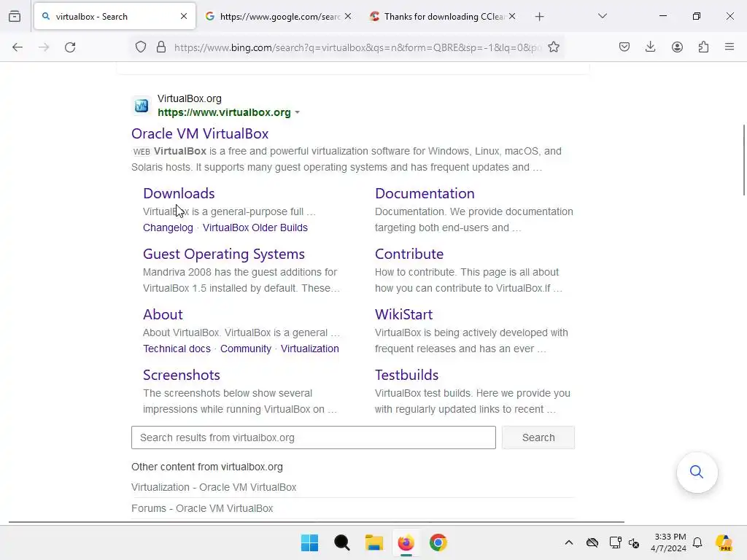Switch to the virtualbox - Search tab
The height and width of the screenshot is (560, 747).
(115, 16)
